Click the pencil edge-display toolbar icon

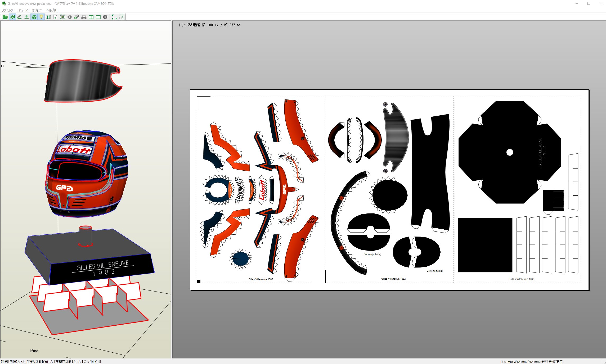click(20, 17)
